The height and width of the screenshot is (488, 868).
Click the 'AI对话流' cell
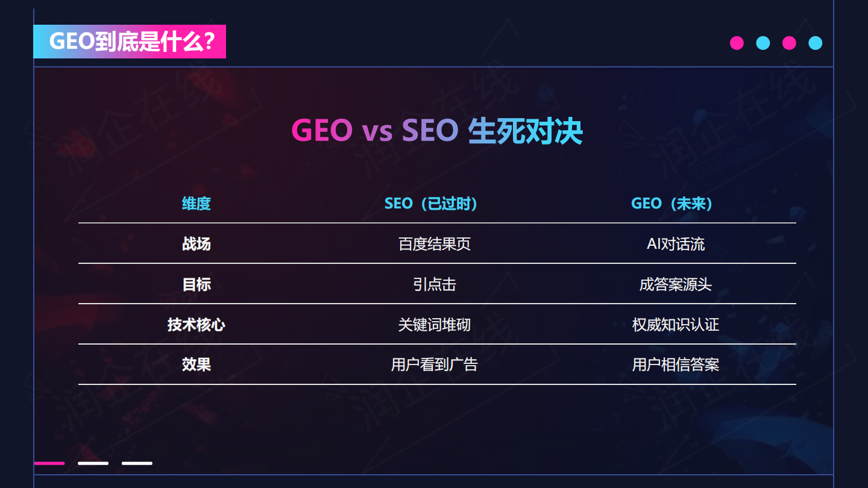pos(675,244)
